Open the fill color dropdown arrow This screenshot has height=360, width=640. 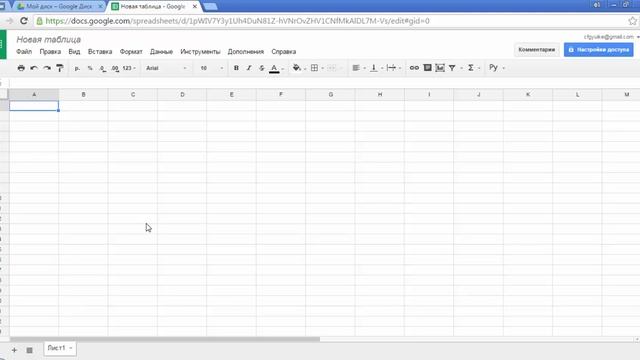point(305,69)
